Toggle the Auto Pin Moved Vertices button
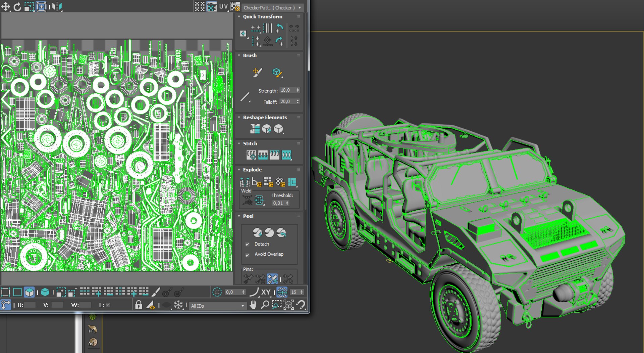This screenshot has width=644, height=353. [272, 279]
